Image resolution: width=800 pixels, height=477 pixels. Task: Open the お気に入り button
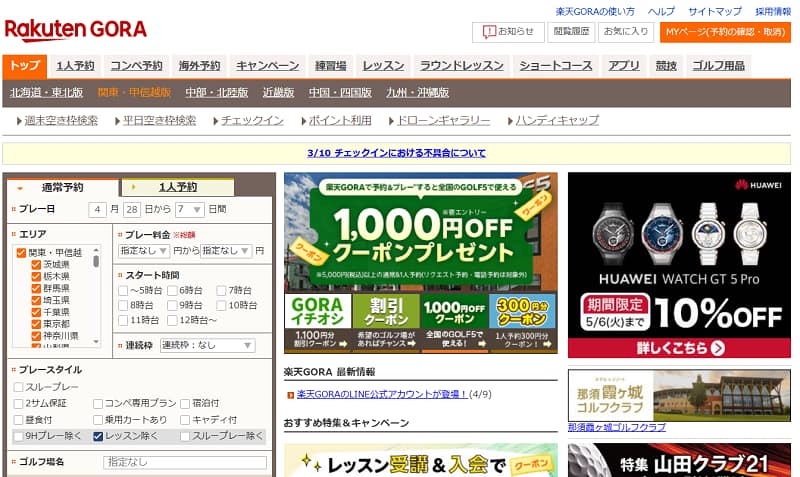coord(626,32)
